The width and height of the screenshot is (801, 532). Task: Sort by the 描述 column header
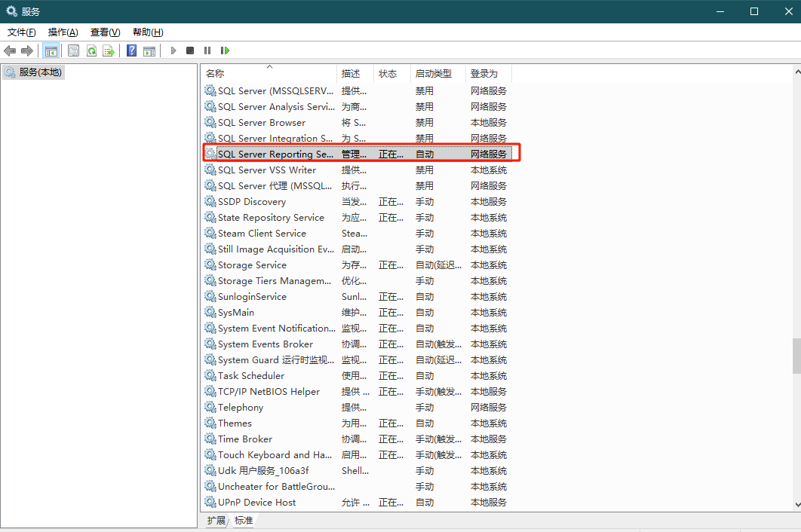pyautogui.click(x=355, y=74)
